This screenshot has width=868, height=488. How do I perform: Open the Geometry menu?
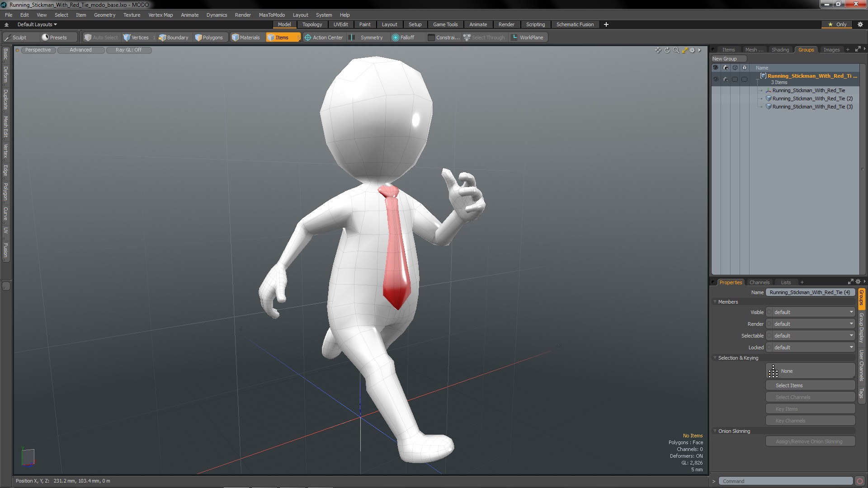point(104,15)
